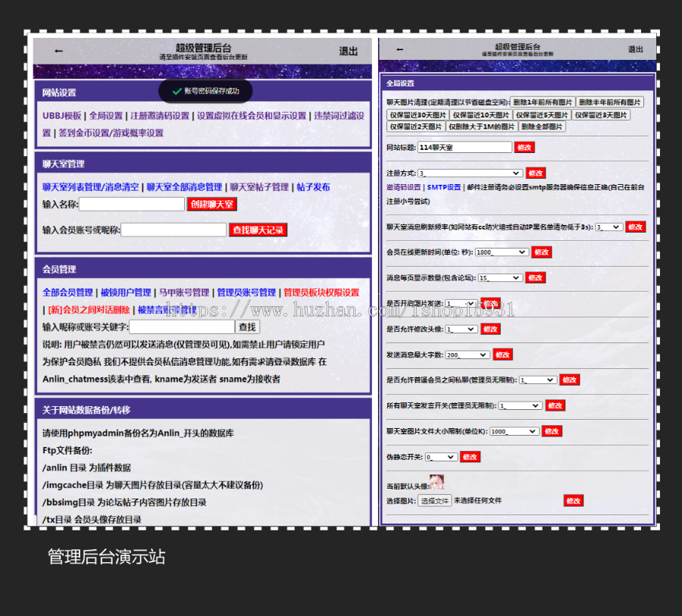
Task: Click the 选择文件 file chooser button
Action: click(x=435, y=501)
